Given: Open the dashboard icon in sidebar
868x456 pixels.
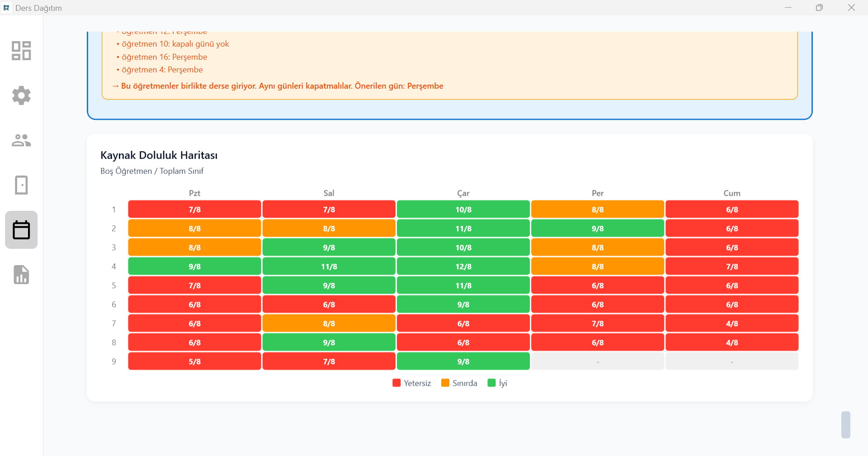Looking at the screenshot, I should click(21, 51).
